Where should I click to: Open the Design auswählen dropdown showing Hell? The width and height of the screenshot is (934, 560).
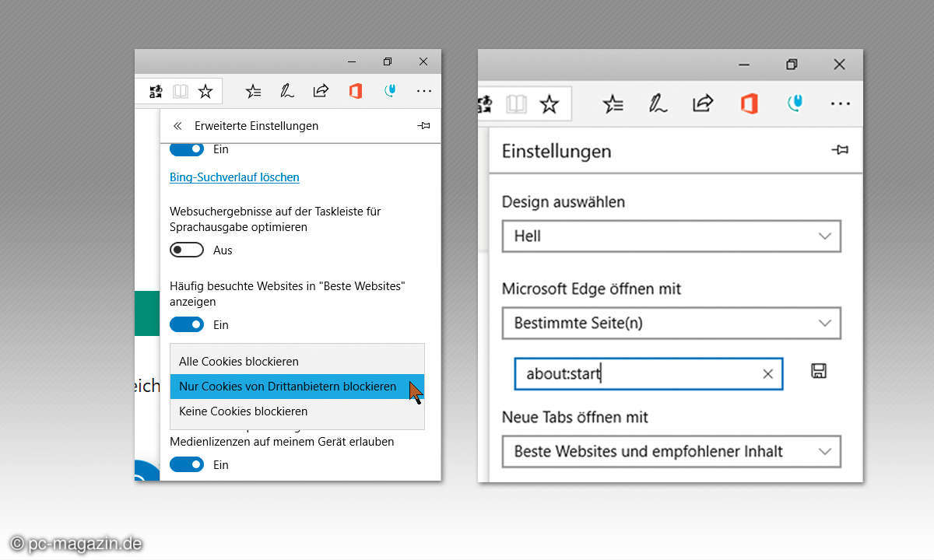click(672, 236)
